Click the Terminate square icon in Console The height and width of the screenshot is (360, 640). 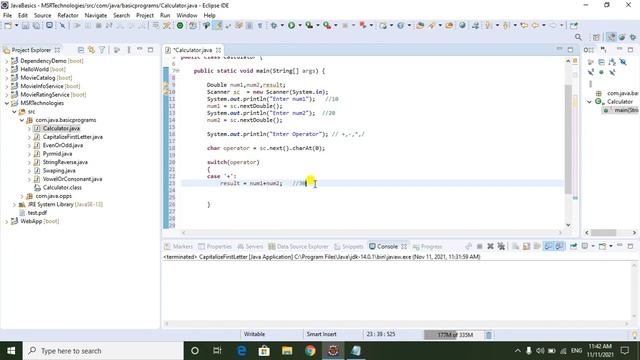click(480, 246)
